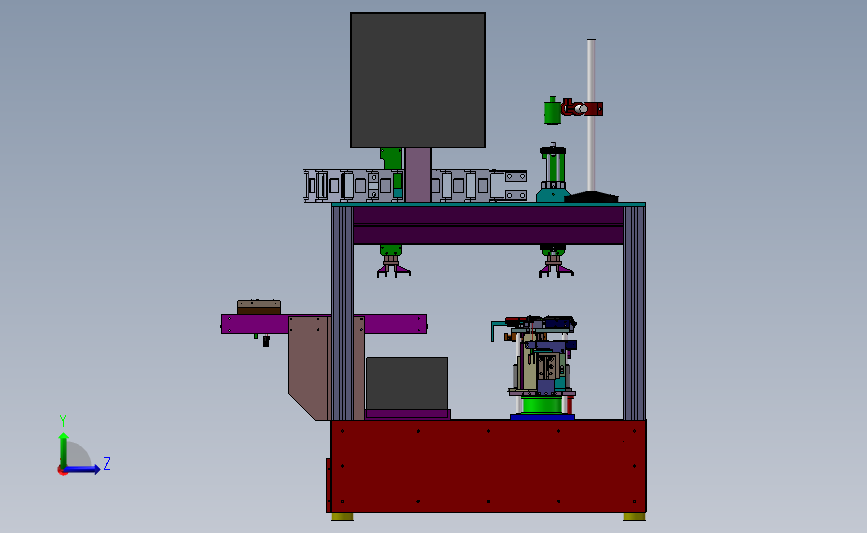Select the purple tray under the gray box
The width and height of the screenshot is (867, 533).
[408, 414]
